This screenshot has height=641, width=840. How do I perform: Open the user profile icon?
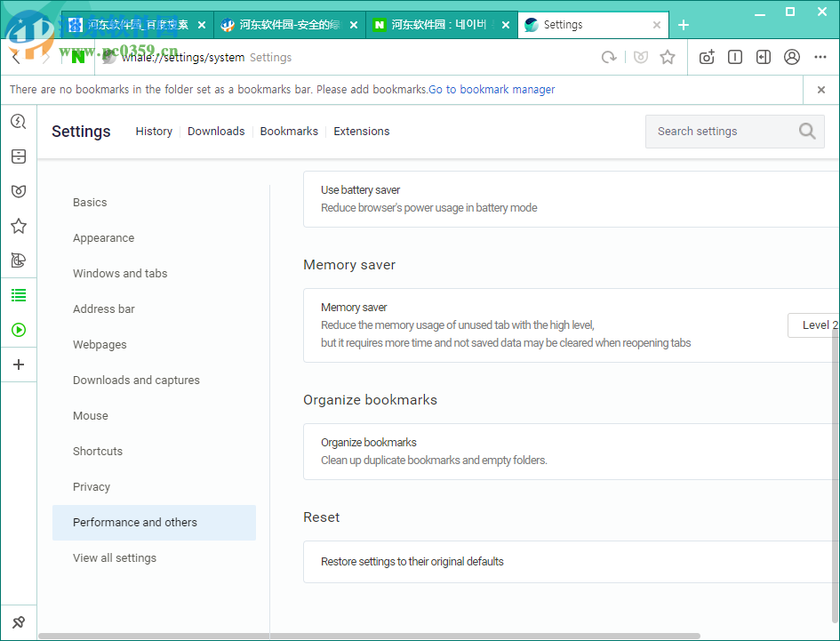(792, 58)
